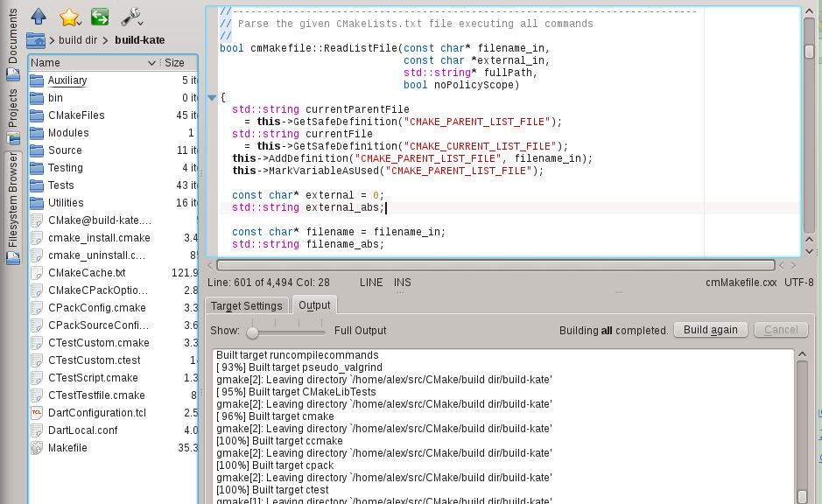
Task: Click the Build again button
Action: [x=710, y=330]
